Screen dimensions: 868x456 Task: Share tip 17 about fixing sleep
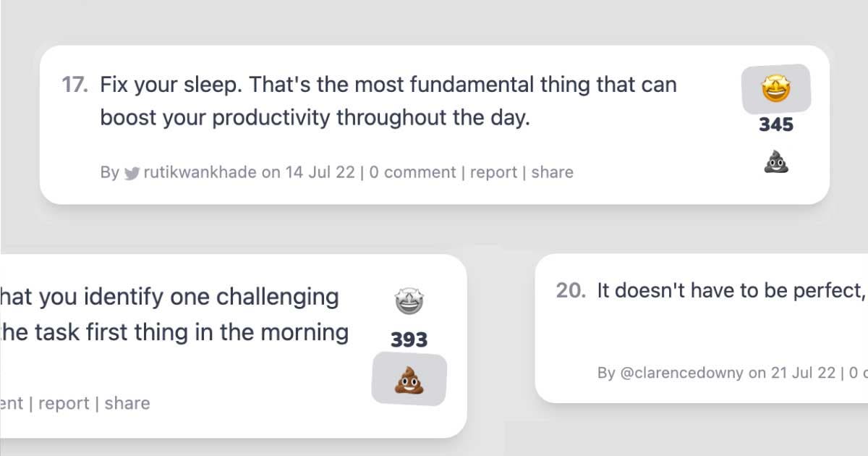click(x=552, y=172)
